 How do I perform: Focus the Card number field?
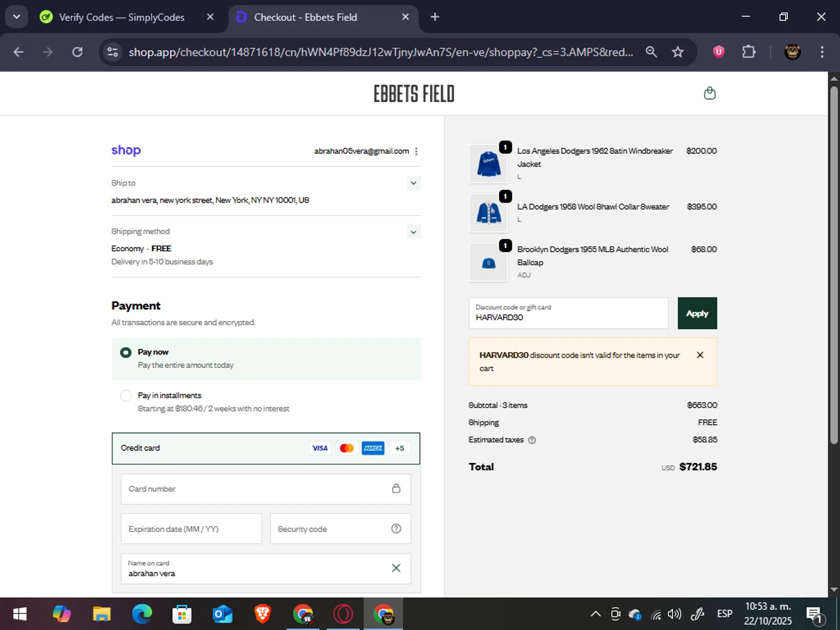pos(266,489)
